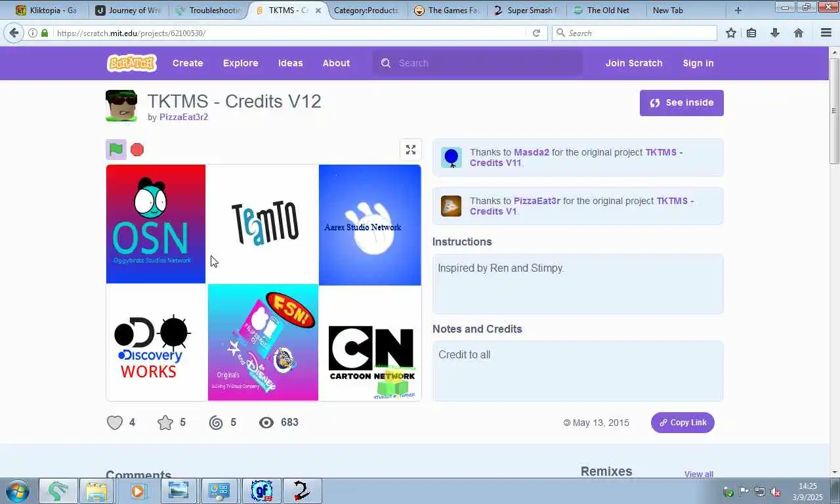Reload the page with the refresh icon
Viewport: 840px width, 504px height.
536,33
